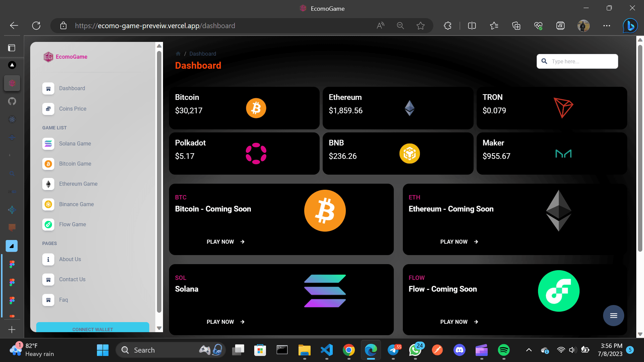Click the Polkadot pink logo icon
This screenshot has height=362, width=644.
(x=256, y=154)
